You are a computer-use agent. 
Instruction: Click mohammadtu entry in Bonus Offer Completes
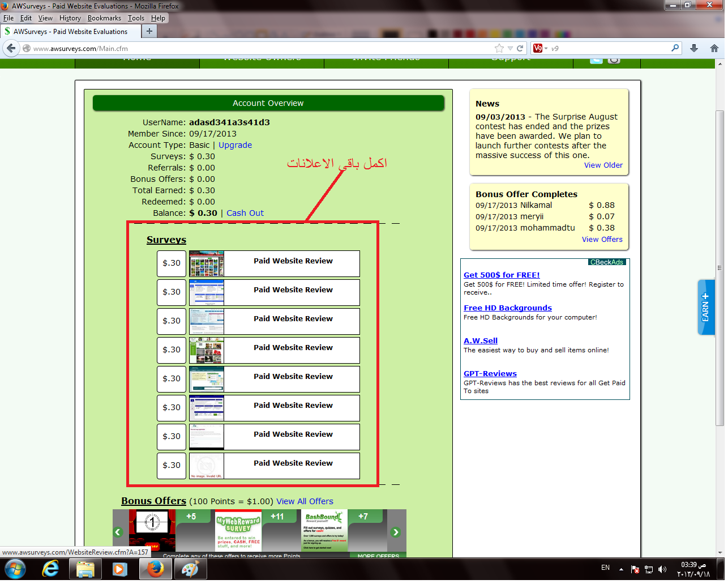tap(547, 228)
